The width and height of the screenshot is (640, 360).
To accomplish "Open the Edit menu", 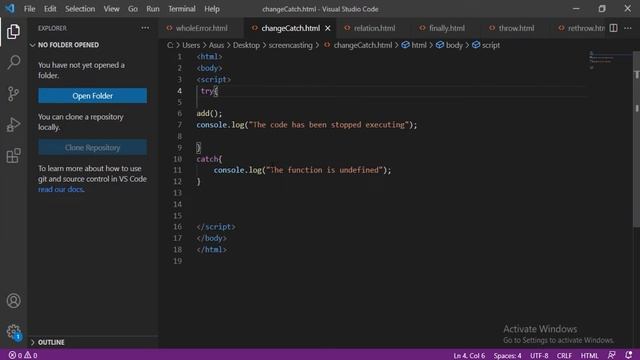I will (x=50, y=9).
